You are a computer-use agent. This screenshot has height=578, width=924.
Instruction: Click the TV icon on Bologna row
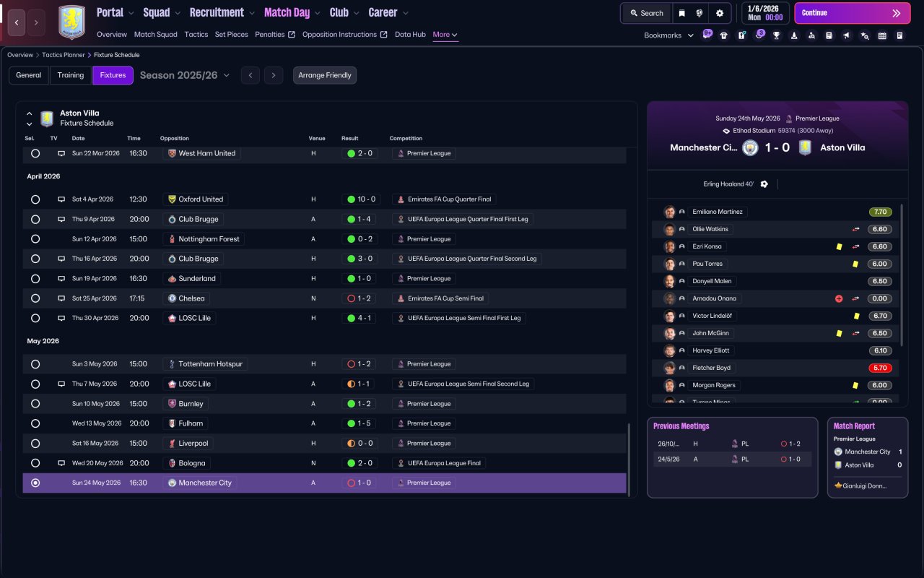click(x=61, y=463)
